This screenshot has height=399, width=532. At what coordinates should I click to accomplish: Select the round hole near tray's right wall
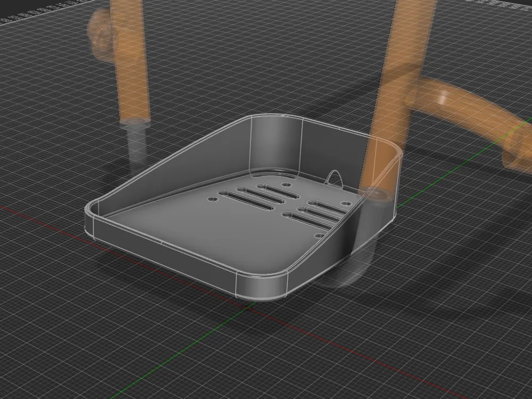point(346,204)
